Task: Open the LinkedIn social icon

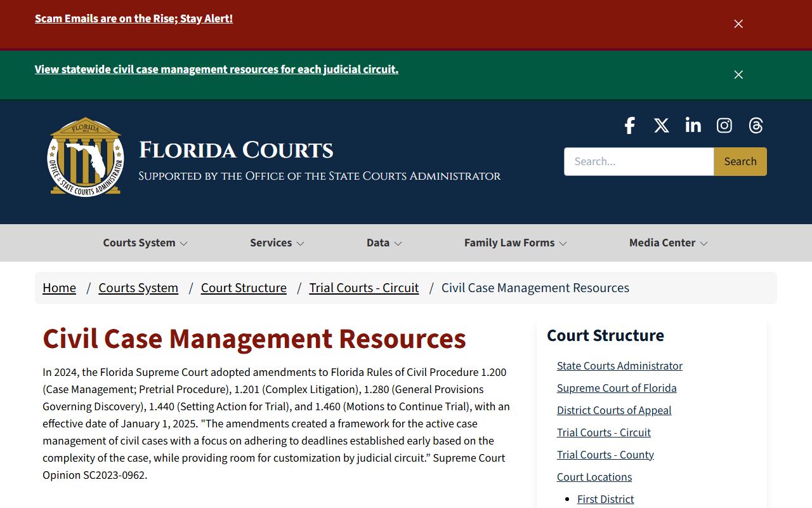Action: 693,125
